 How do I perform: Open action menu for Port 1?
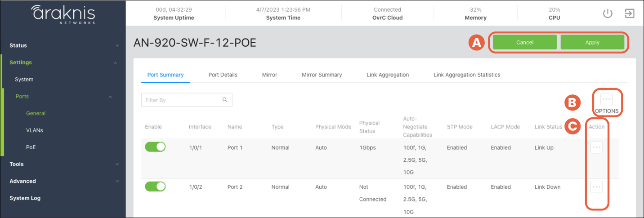(596, 147)
